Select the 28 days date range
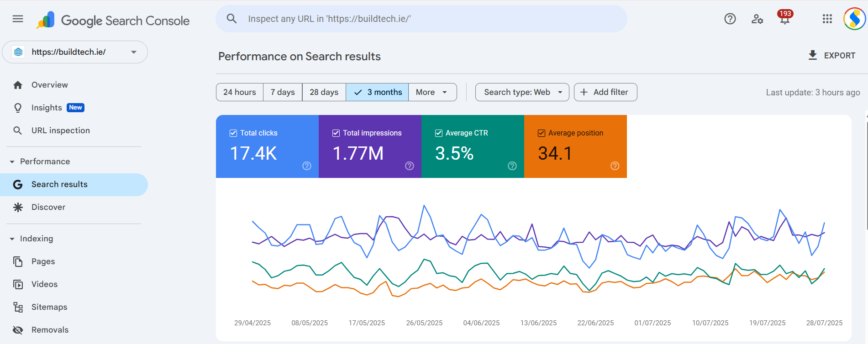868x344 pixels. tap(324, 92)
